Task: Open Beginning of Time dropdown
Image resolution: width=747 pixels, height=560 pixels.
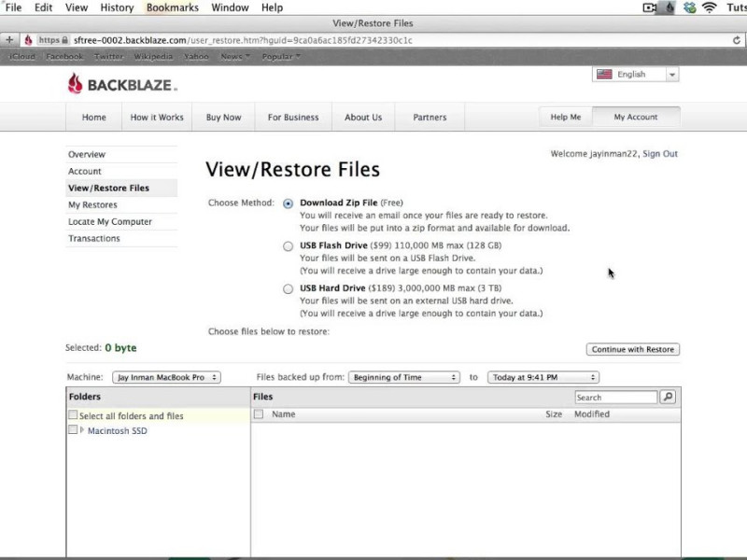Action: (x=404, y=377)
